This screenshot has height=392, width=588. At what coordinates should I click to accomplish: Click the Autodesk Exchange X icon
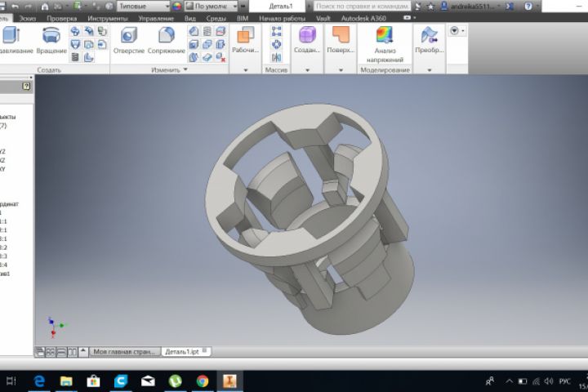[x=510, y=6]
